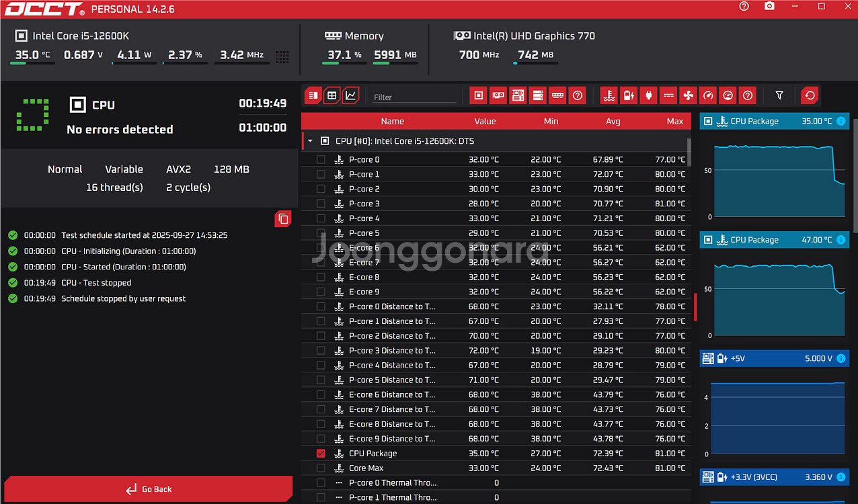
Task: Click the GPU hardware filter icon
Action: [498, 95]
